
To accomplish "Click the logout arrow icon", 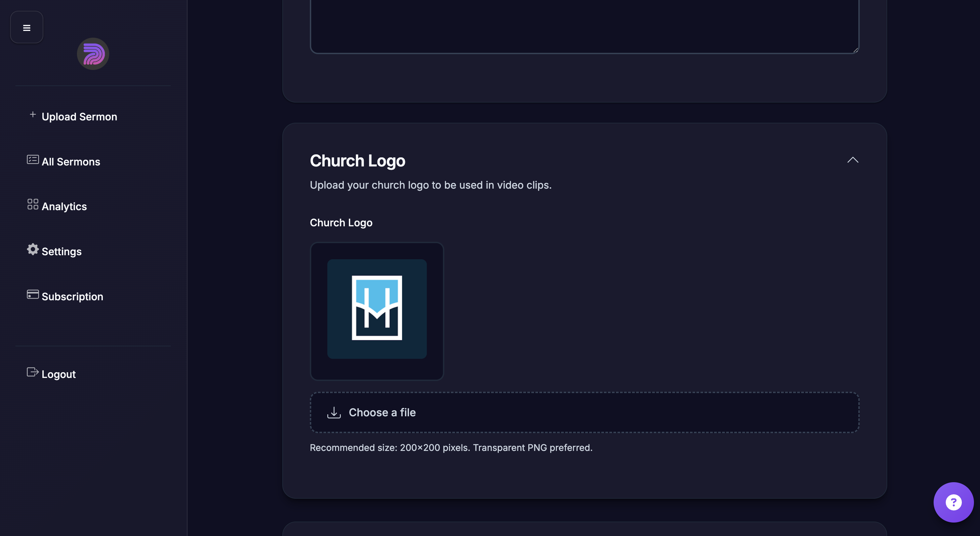I will pos(33,372).
